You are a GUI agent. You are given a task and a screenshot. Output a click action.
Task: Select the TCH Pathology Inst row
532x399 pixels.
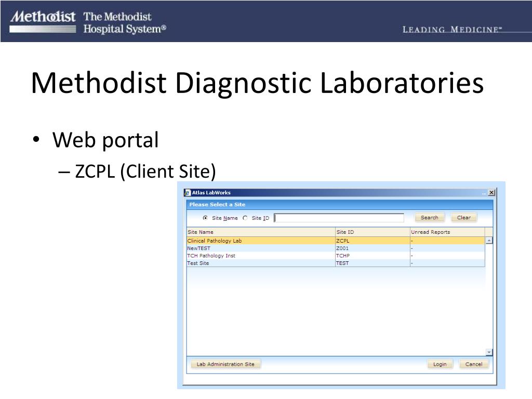coord(336,256)
